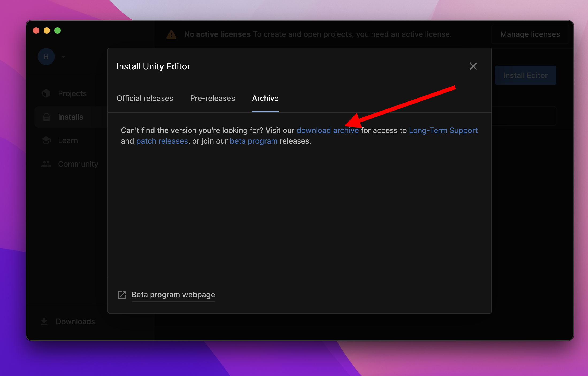
Task: Click the Learn graduation cap icon
Action: click(x=46, y=140)
